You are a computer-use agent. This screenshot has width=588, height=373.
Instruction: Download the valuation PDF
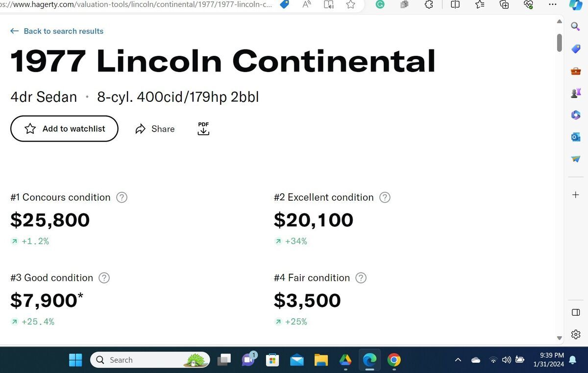203,129
